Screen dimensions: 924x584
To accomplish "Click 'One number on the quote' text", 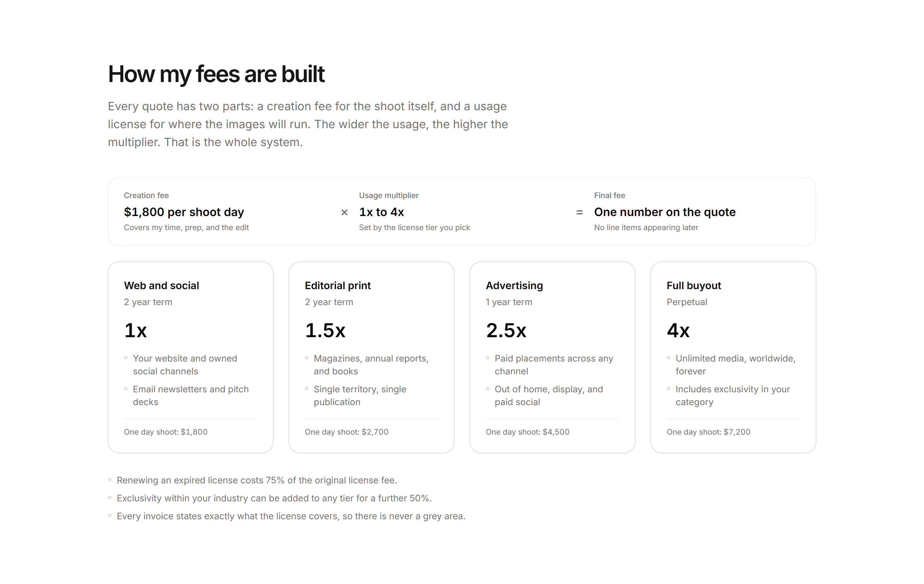I will (x=664, y=212).
